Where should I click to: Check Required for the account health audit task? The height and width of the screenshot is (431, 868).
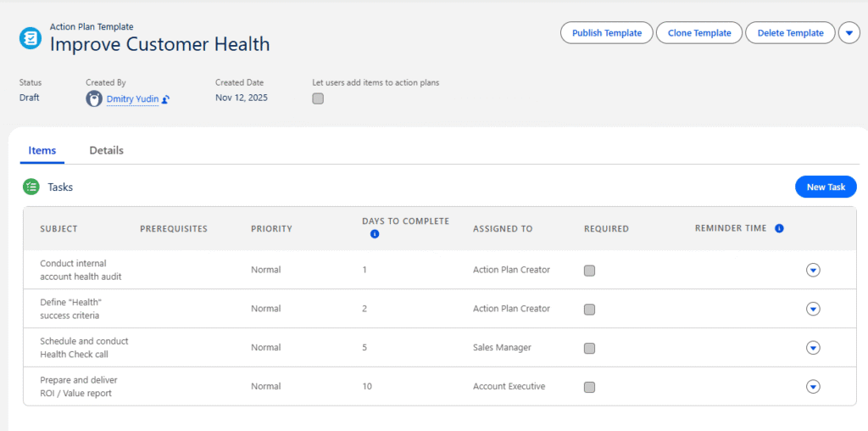[590, 270]
